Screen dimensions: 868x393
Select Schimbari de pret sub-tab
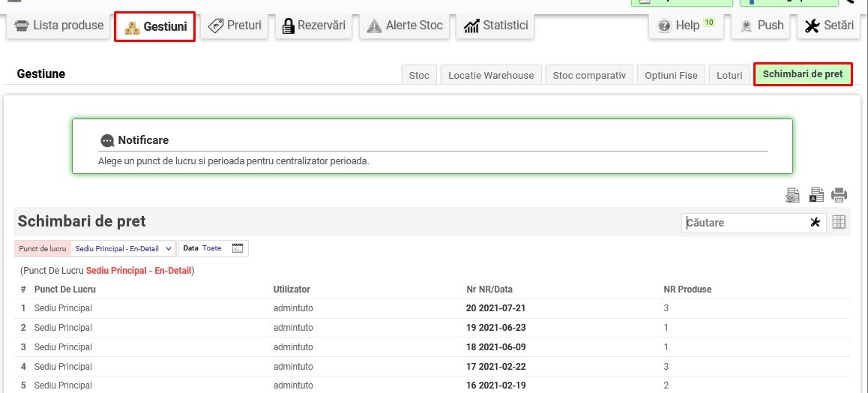(x=803, y=74)
